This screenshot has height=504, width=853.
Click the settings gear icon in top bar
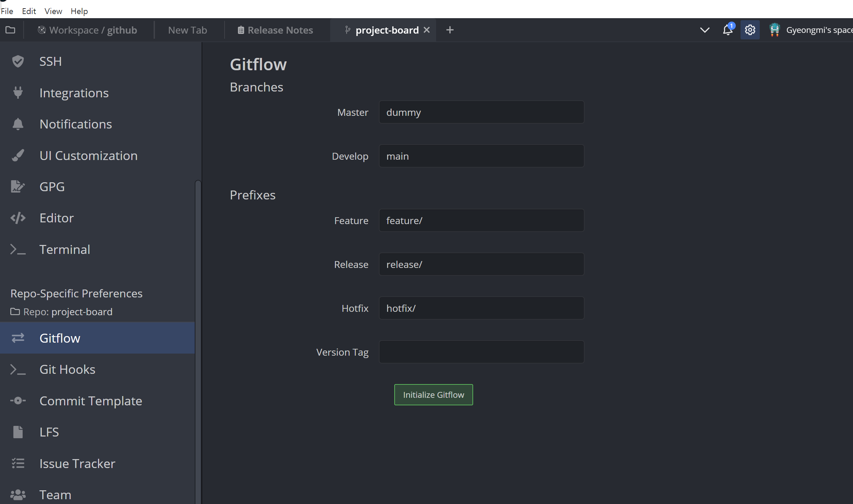pyautogui.click(x=750, y=30)
